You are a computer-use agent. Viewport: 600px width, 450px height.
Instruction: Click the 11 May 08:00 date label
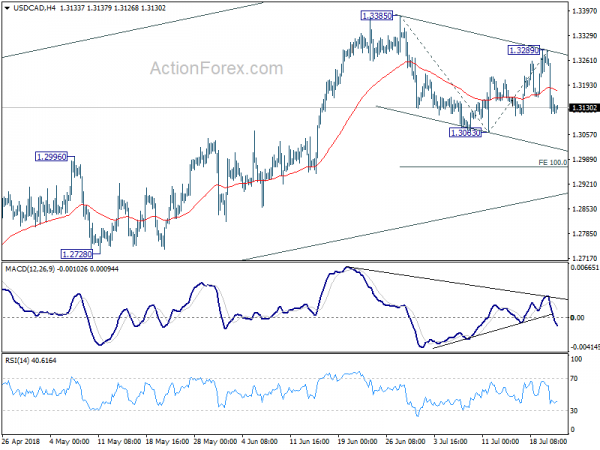pos(117,441)
